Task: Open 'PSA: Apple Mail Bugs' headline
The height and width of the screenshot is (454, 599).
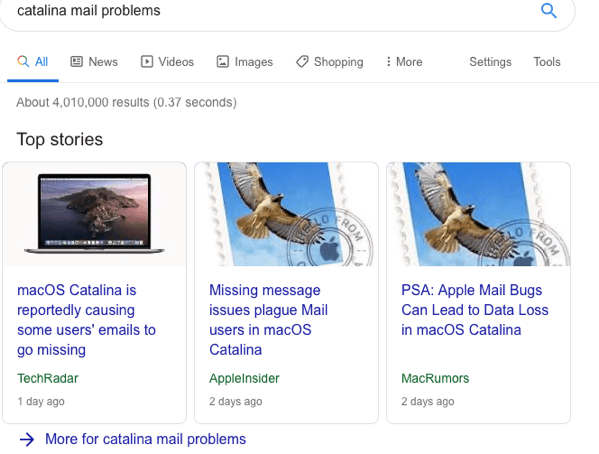Action: [x=474, y=310]
